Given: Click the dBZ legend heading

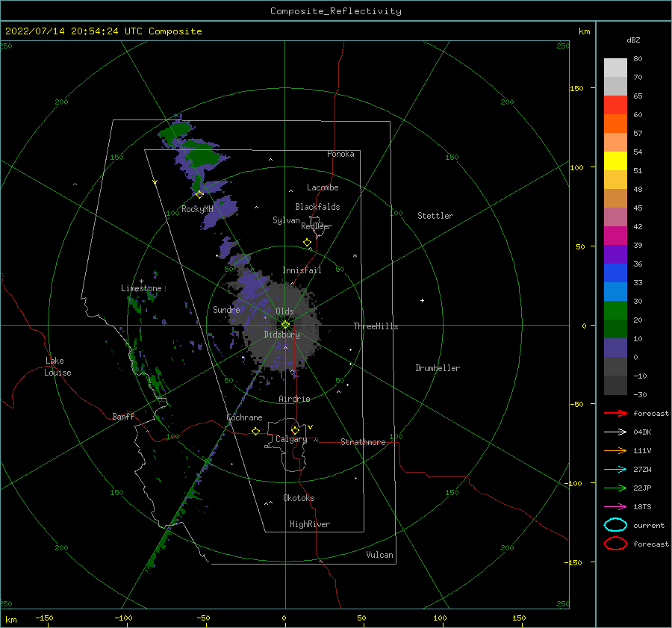Looking at the screenshot, I should (633, 40).
